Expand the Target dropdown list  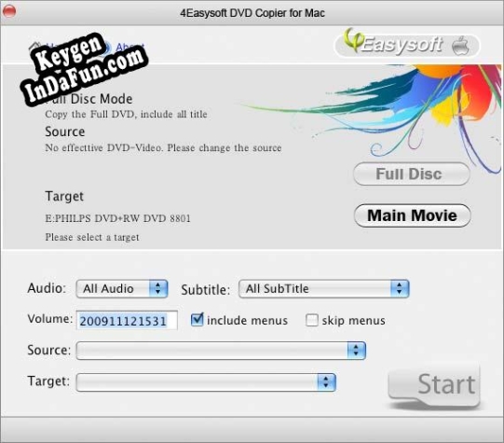[x=206, y=382]
